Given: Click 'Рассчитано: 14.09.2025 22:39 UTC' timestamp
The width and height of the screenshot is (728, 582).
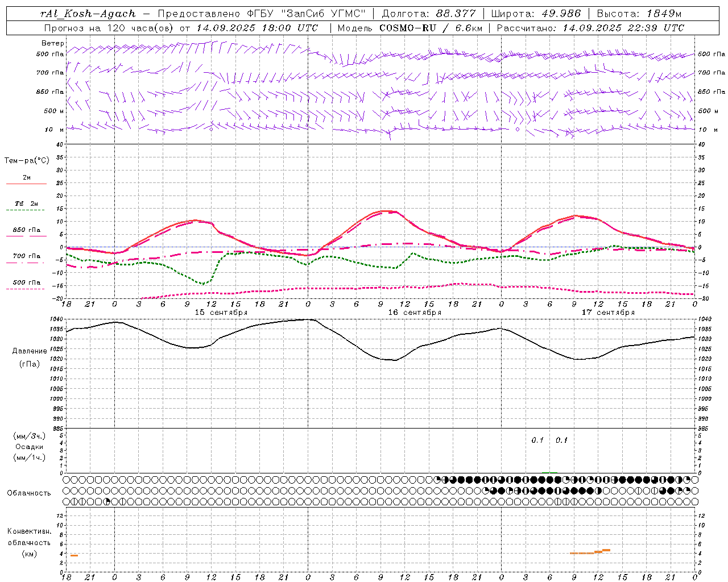Looking at the screenshot, I should coord(590,28).
